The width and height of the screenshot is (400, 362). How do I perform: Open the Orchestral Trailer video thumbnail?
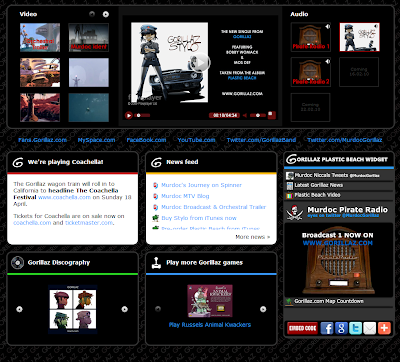(40, 37)
